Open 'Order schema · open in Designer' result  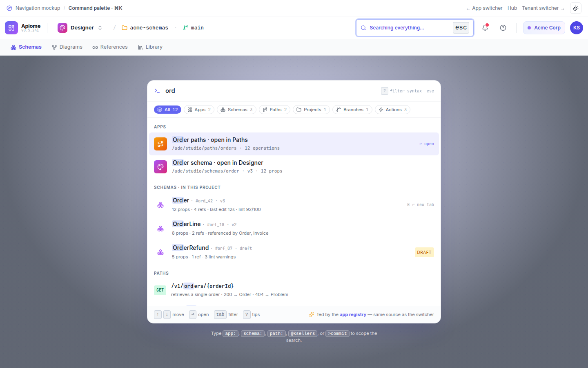(294, 167)
